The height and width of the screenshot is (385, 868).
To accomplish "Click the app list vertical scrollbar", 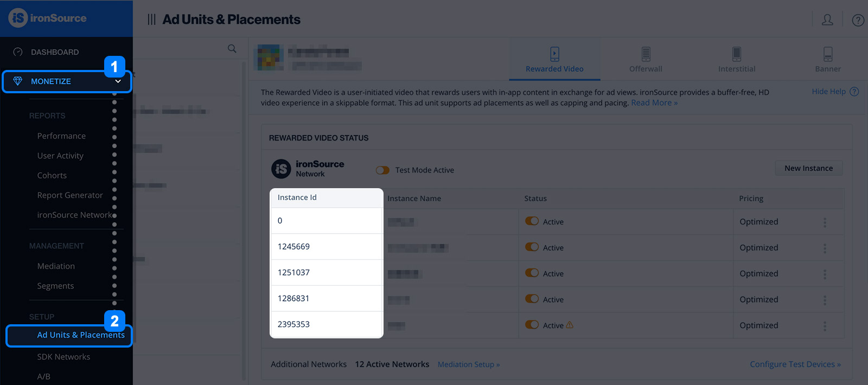I will click(x=244, y=220).
